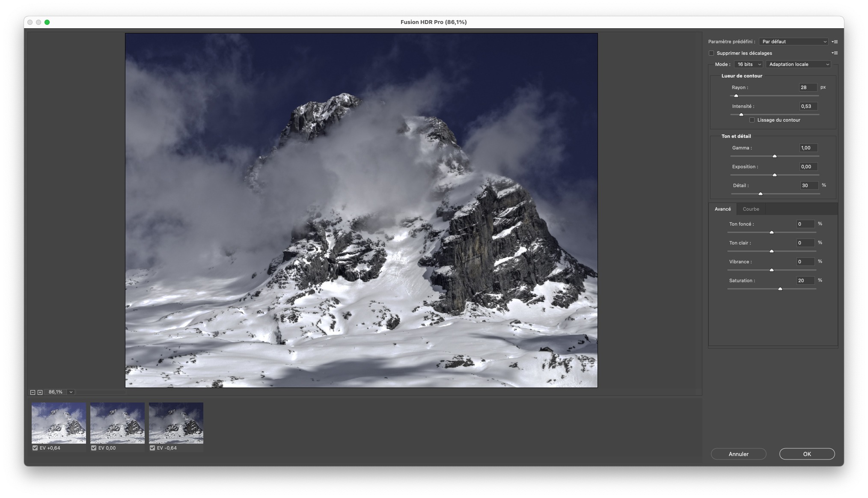Image resolution: width=868 pixels, height=498 pixels.
Task: Click the HDR mountain preview image
Action: 361,210
